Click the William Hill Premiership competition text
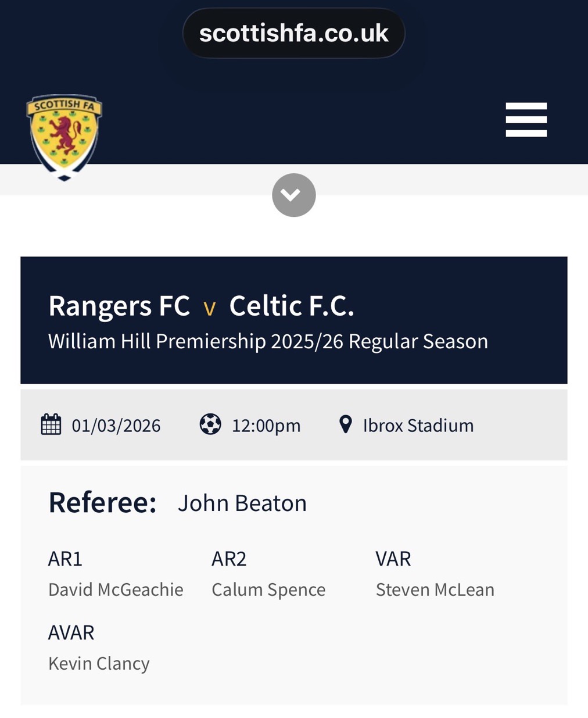 [x=268, y=341]
